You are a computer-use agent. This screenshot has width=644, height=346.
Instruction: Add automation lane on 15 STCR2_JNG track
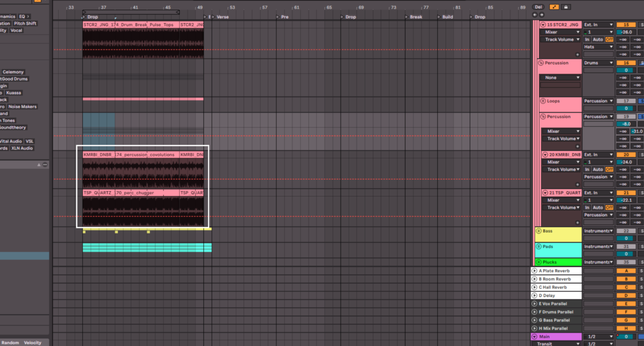point(578,54)
